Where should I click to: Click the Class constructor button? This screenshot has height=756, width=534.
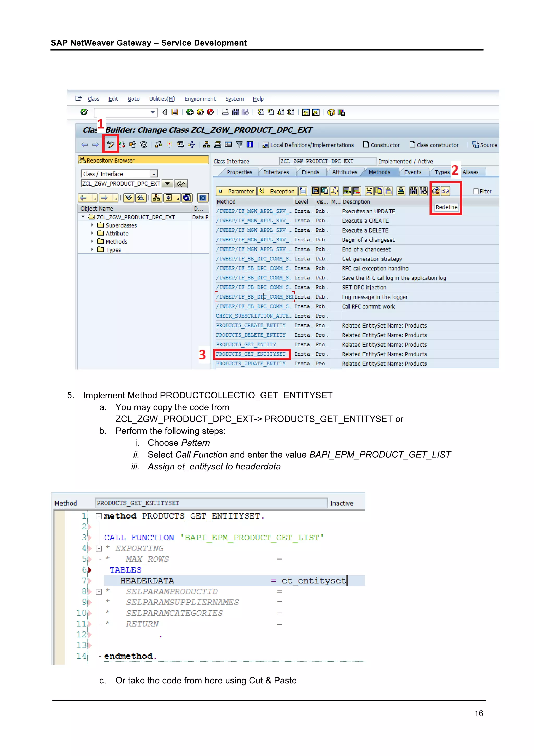pyautogui.click(x=434, y=145)
